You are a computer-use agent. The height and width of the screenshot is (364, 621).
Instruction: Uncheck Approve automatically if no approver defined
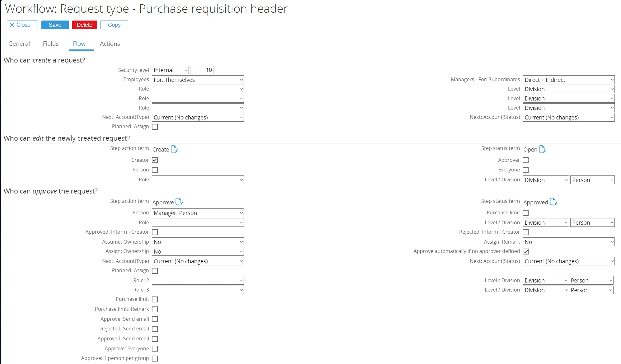tap(526, 251)
